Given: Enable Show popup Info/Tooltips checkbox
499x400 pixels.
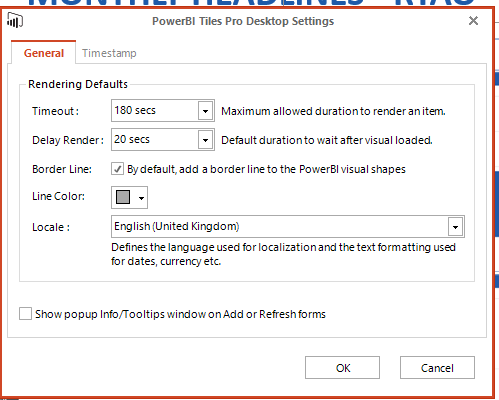Looking at the screenshot, I should (x=25, y=314).
